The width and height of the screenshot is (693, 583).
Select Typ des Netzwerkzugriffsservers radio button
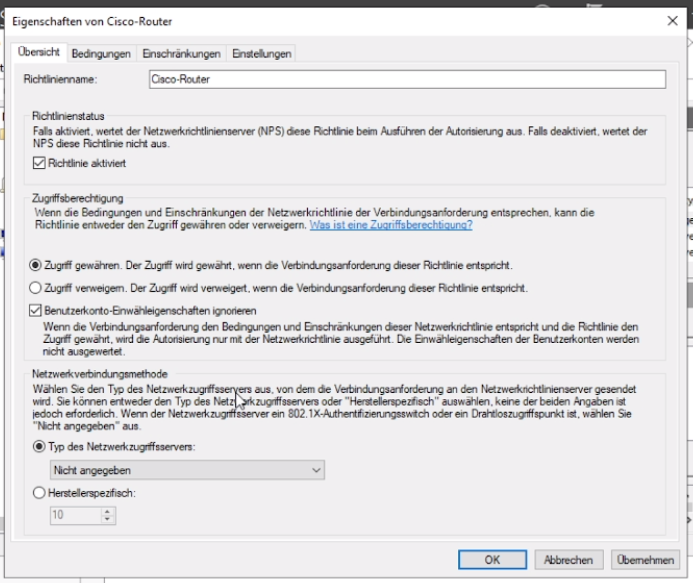pyautogui.click(x=39, y=447)
